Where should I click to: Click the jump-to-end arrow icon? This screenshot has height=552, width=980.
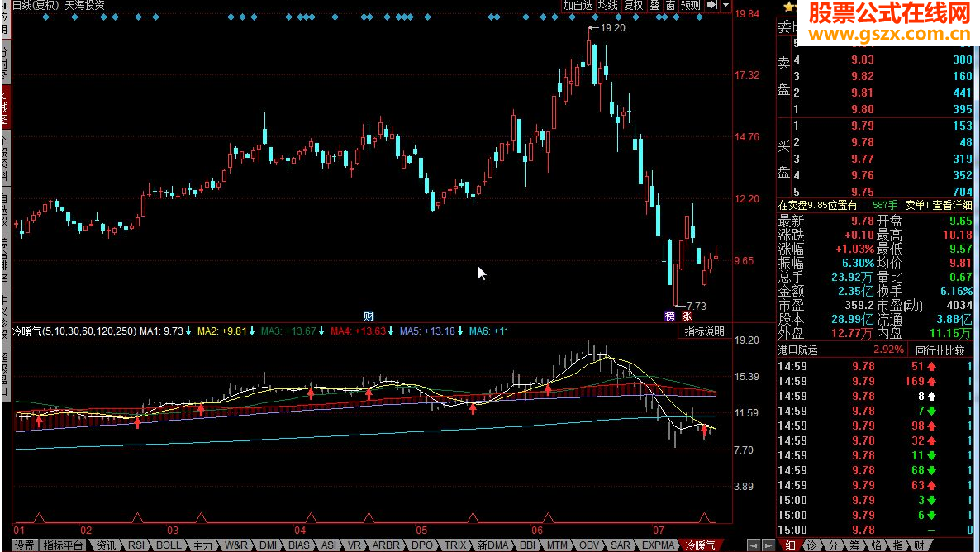pos(712,6)
